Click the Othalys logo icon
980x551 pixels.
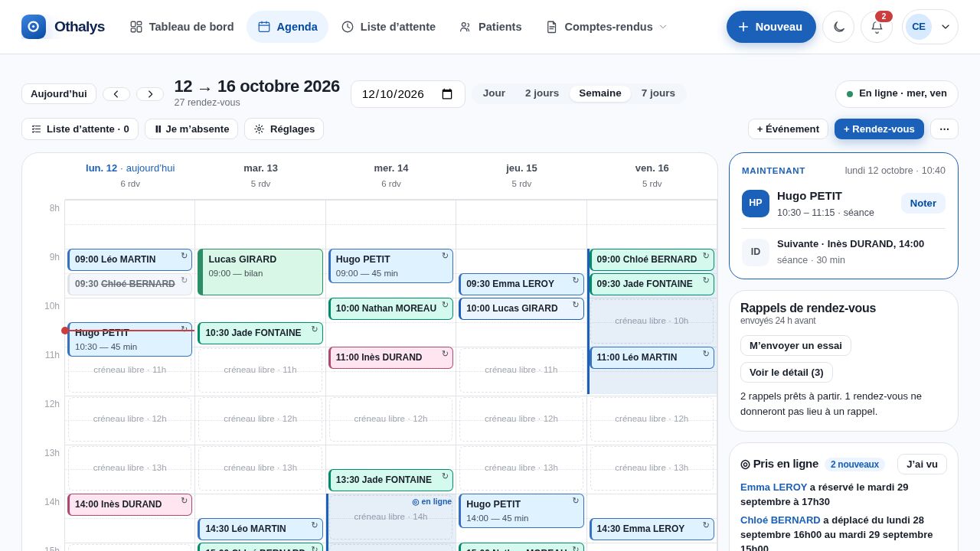click(x=34, y=27)
